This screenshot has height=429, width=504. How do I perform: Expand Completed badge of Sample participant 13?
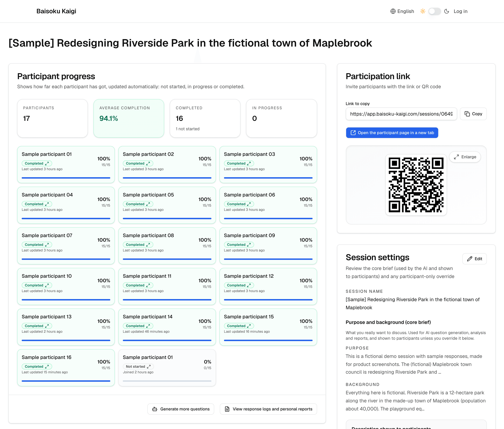pos(37,326)
